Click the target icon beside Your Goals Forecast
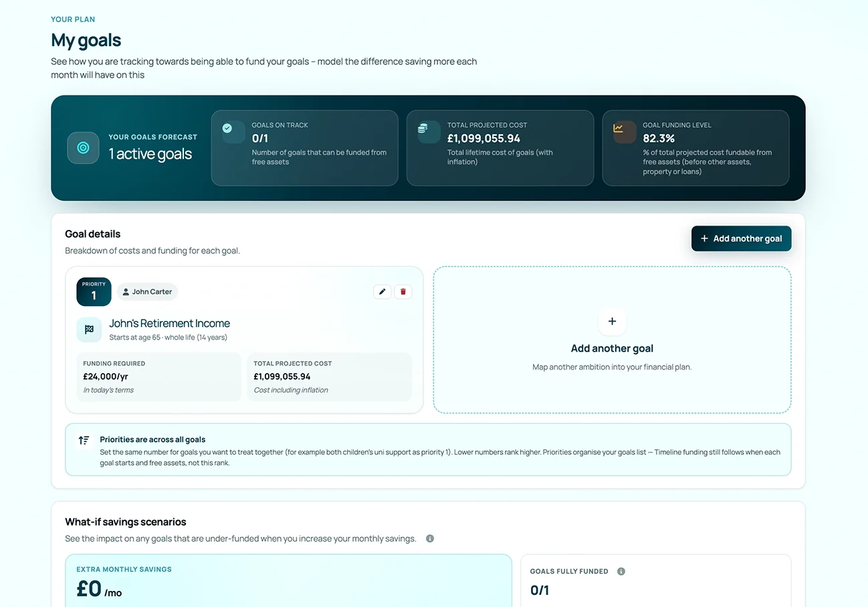 click(83, 148)
